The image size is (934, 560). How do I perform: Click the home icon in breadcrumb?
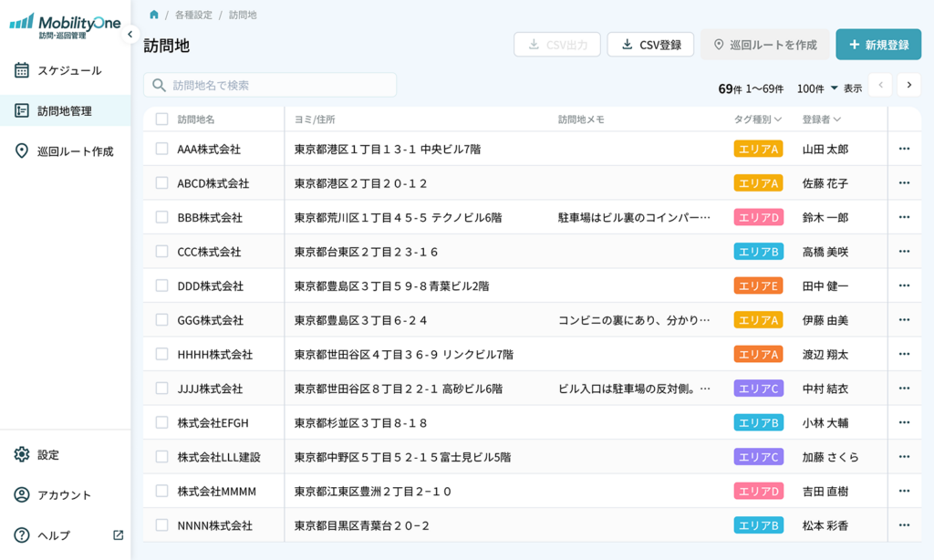pos(154,15)
